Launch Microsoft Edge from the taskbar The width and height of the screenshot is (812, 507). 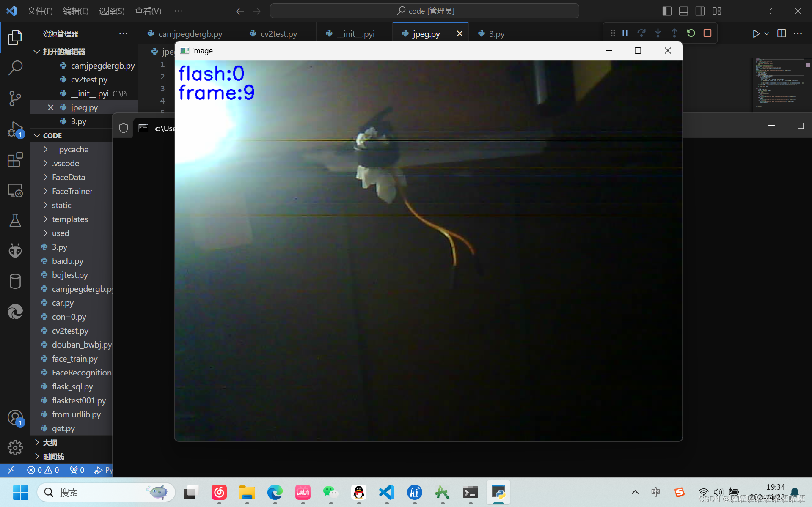275,492
